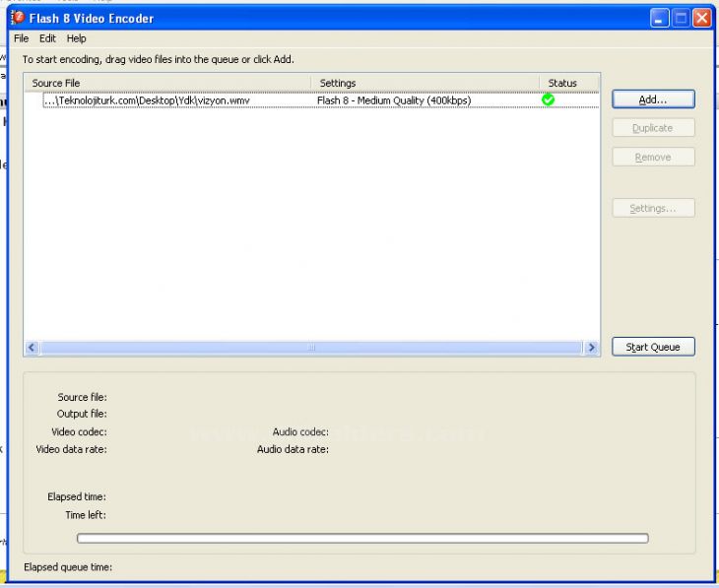The height and width of the screenshot is (588, 719).
Task: Click the horizontal scrollbar thumb
Action: [x=310, y=348]
